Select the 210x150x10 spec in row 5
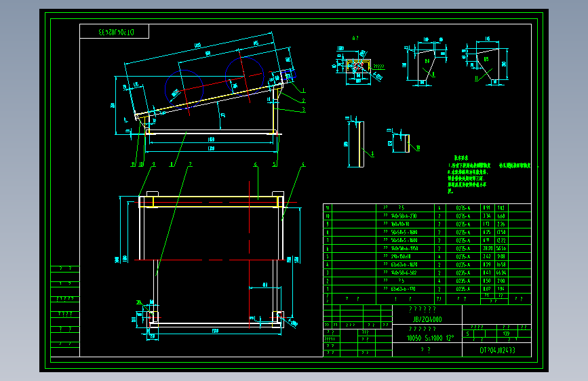Viewport: 588px width, 381px height. 401,256
